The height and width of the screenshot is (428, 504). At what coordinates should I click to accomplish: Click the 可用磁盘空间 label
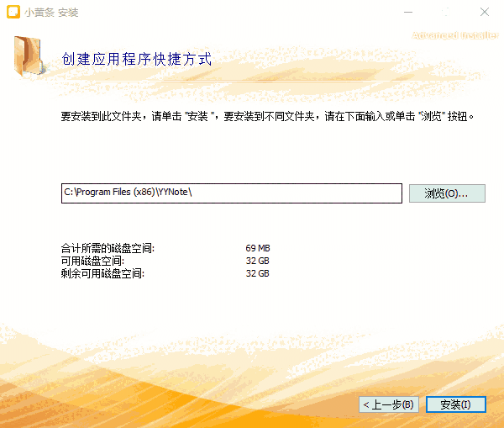[92, 261]
